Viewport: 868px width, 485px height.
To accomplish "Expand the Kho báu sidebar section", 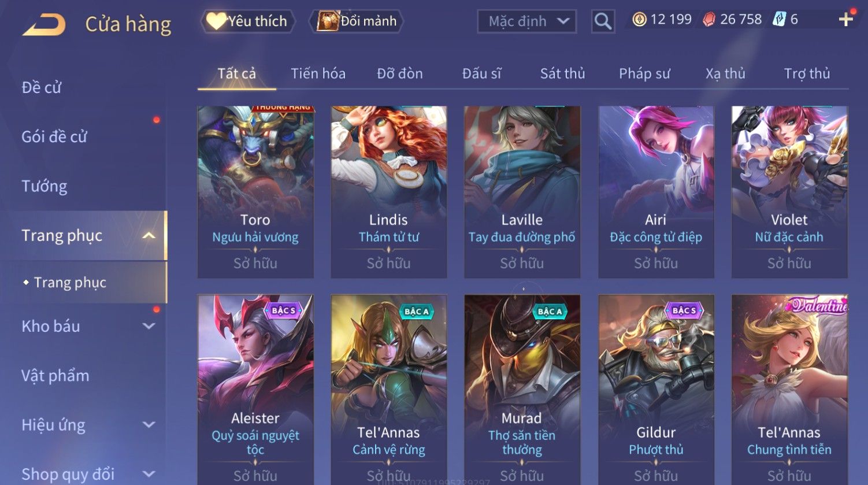I will [x=149, y=326].
